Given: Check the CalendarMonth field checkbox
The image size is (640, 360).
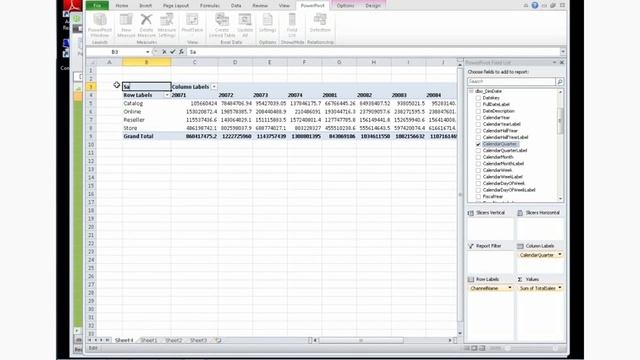Looking at the screenshot, I should click(478, 157).
